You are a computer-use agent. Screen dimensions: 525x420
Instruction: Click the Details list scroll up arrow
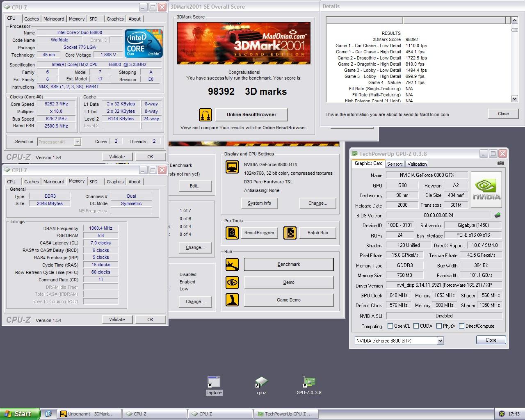pos(515,20)
